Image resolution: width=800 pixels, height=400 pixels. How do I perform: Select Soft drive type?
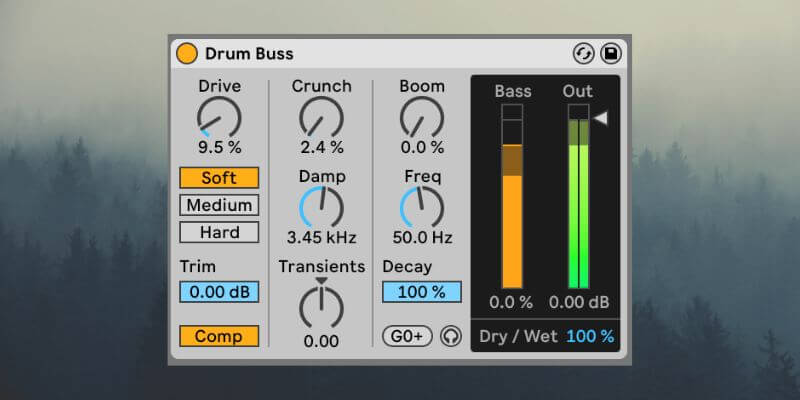pyautogui.click(x=219, y=178)
